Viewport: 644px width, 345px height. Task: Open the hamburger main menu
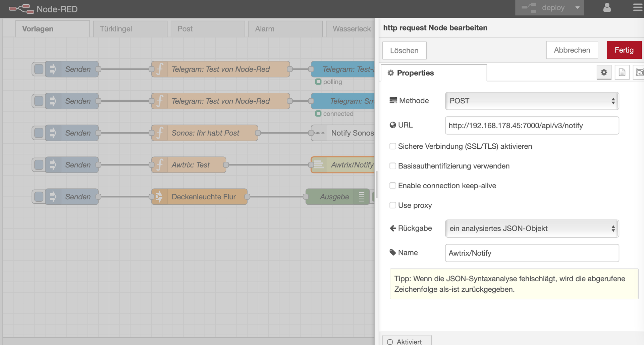[637, 8]
